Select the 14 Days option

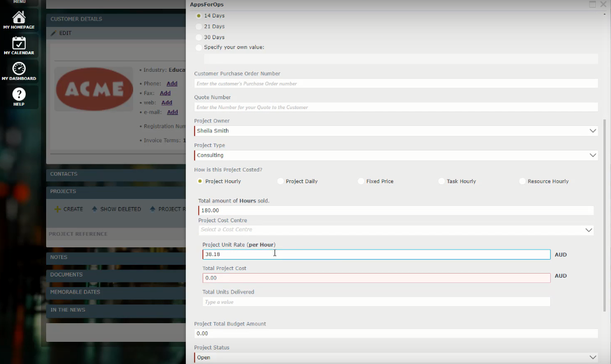[199, 16]
